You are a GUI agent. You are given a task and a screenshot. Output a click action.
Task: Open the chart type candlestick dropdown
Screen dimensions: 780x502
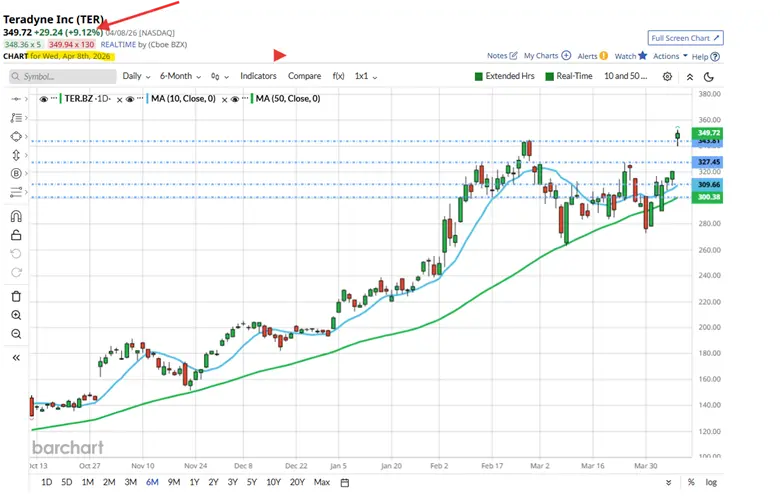(x=219, y=77)
